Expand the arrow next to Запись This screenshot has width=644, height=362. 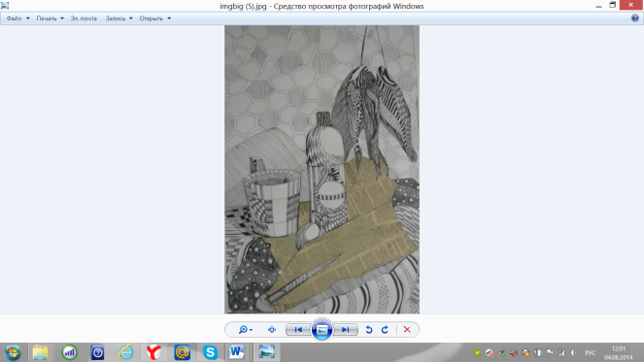pyautogui.click(x=131, y=18)
